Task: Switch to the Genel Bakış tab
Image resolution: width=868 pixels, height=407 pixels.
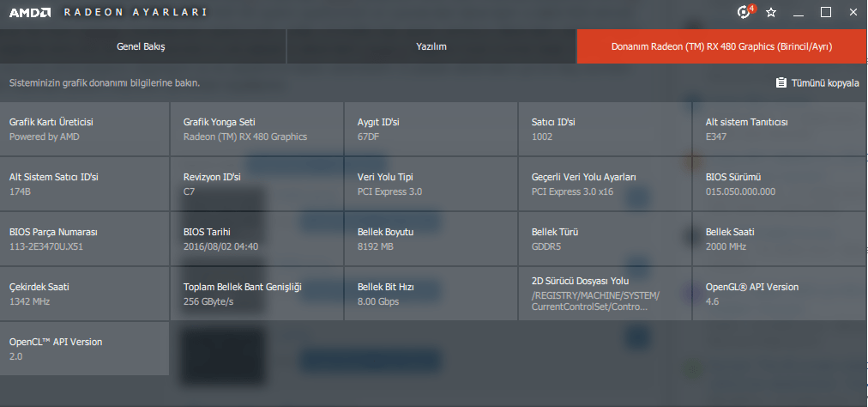Action: pos(143,46)
